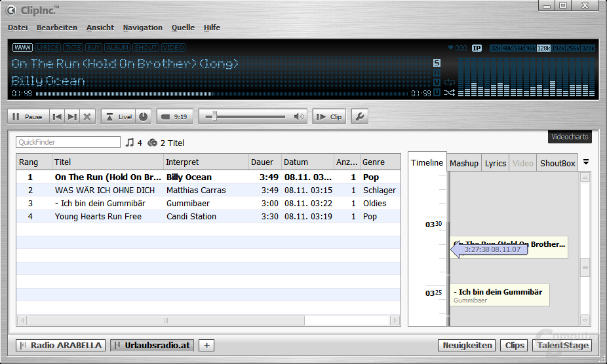
Task: Click the heart favorite icon
Action: [450, 48]
